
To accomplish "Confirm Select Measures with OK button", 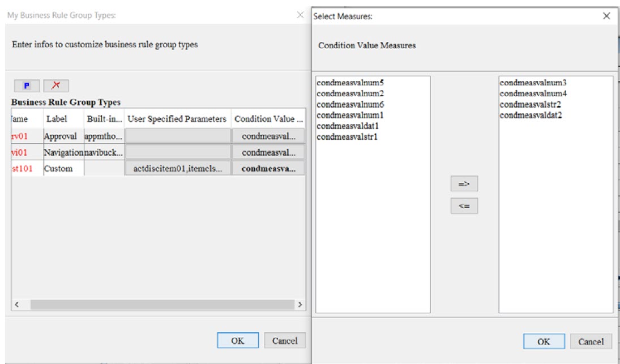I will pos(544,341).
